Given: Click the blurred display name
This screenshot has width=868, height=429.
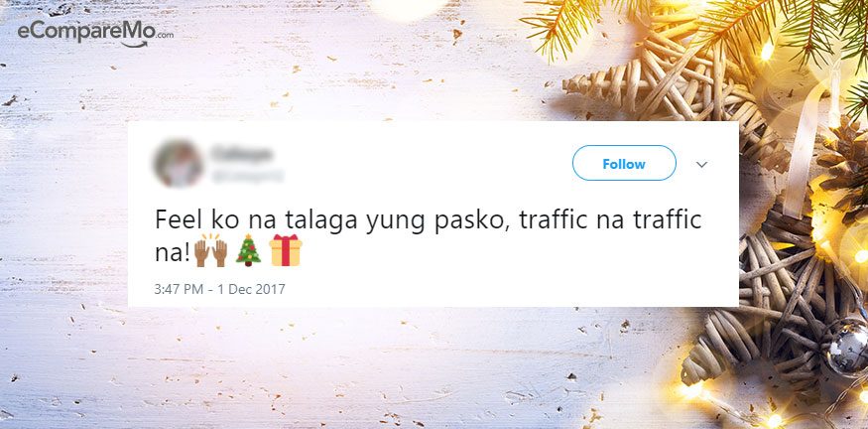Looking at the screenshot, I should 242,155.
